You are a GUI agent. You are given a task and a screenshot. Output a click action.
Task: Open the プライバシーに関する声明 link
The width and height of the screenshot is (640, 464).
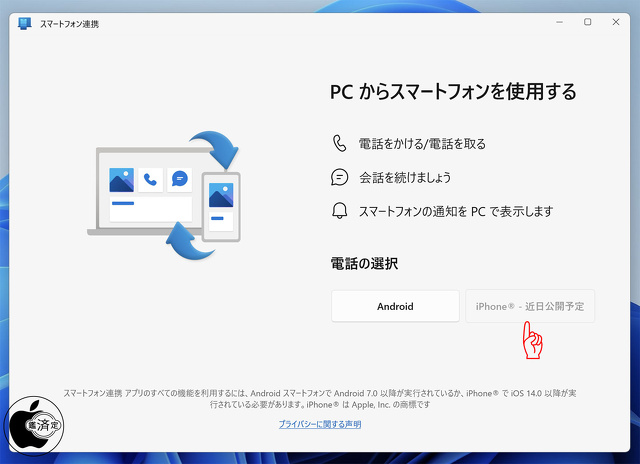coord(320,424)
